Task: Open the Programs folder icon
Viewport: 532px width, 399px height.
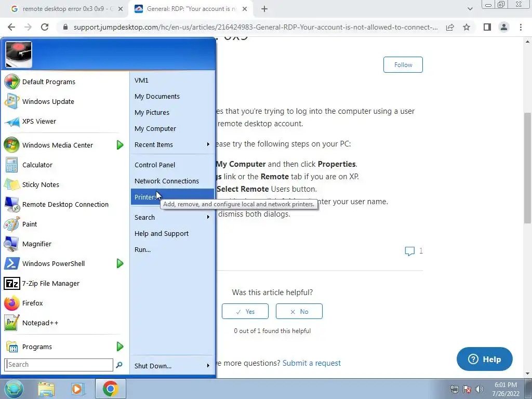Action: [x=12, y=347]
